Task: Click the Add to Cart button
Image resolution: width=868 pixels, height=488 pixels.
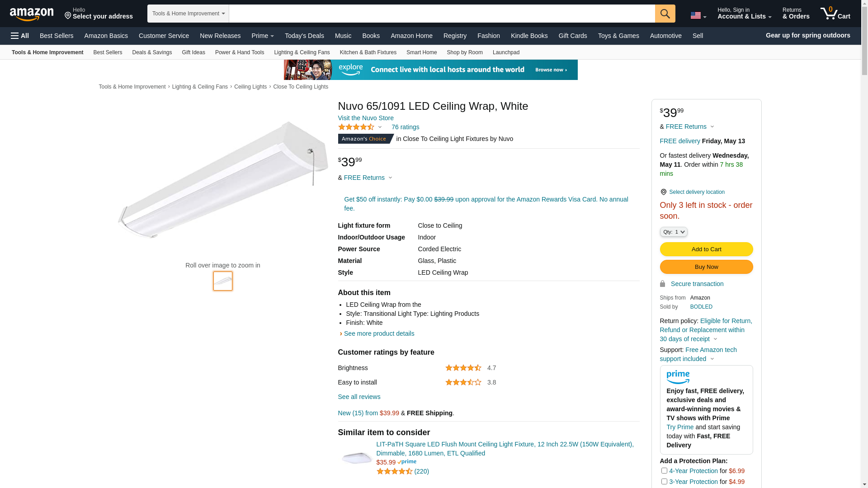Action: coord(706,249)
